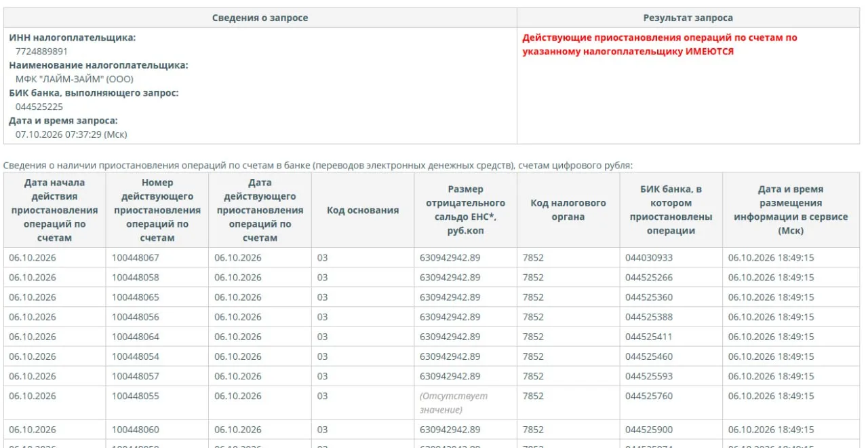Click bank BIK 044525760 cell
868x448 pixels.
(649, 396)
